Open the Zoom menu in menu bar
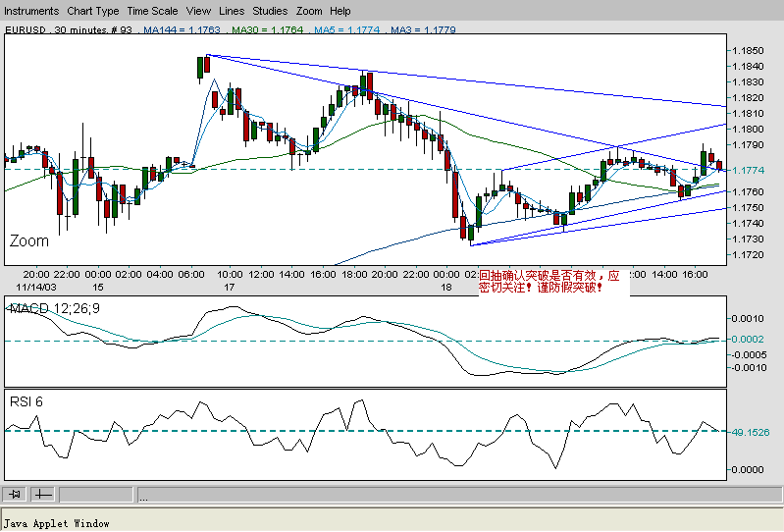784x532 pixels. 309,11
